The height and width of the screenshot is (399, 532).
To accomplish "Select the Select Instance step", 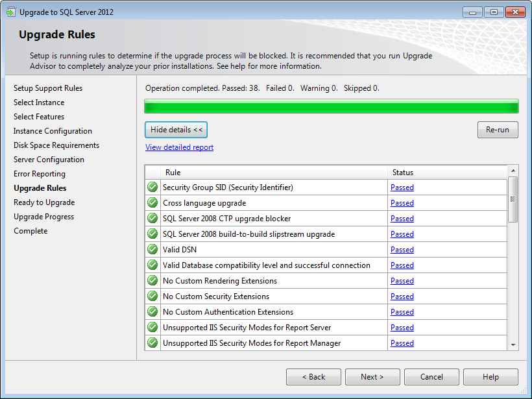I will coord(39,103).
